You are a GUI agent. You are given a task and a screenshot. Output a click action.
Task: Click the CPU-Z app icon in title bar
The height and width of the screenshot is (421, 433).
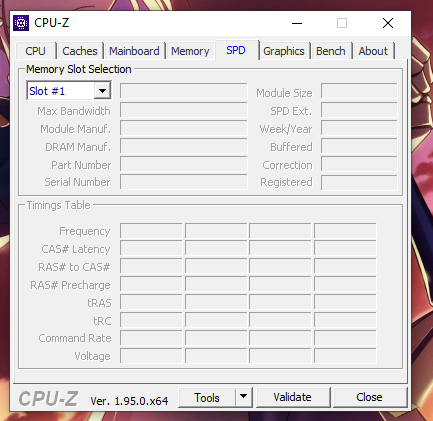21,23
